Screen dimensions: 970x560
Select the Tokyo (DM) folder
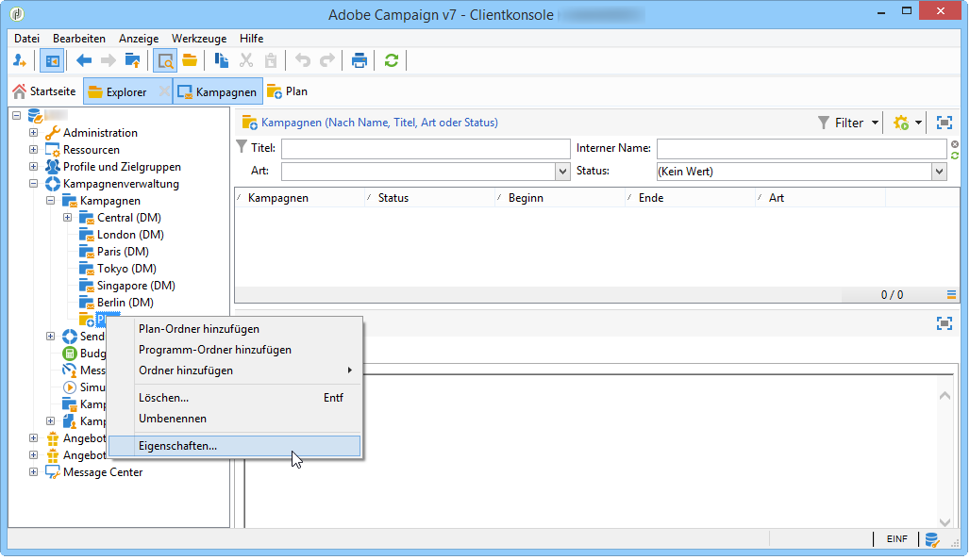(x=126, y=269)
